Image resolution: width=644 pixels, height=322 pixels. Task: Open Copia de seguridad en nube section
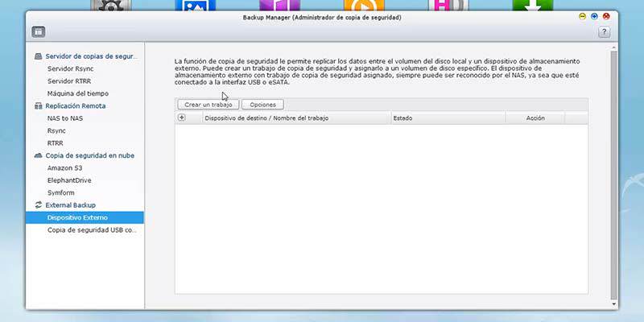[x=89, y=155]
